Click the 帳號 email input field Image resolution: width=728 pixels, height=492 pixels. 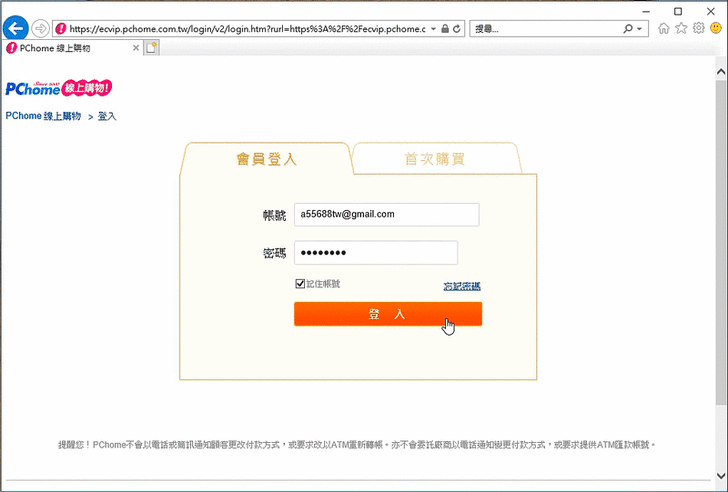click(x=387, y=214)
